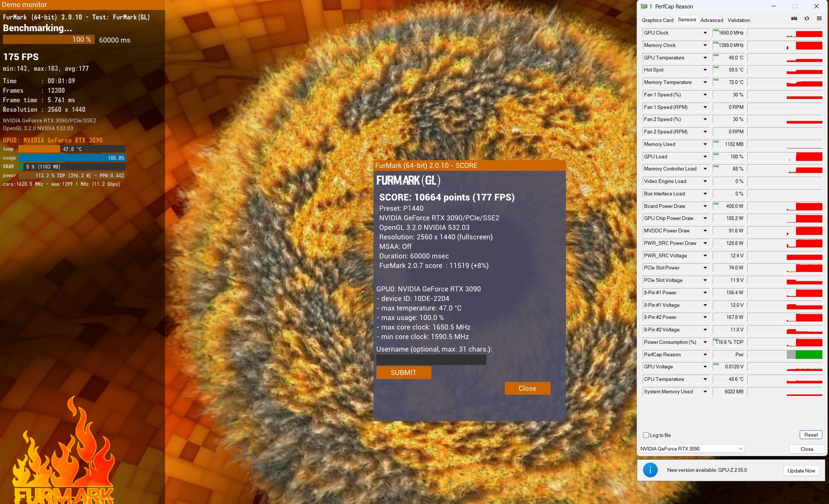Image resolution: width=829 pixels, height=504 pixels.
Task: Click the VRAM 5 % (1183 MB) bar
Action: tap(72, 167)
